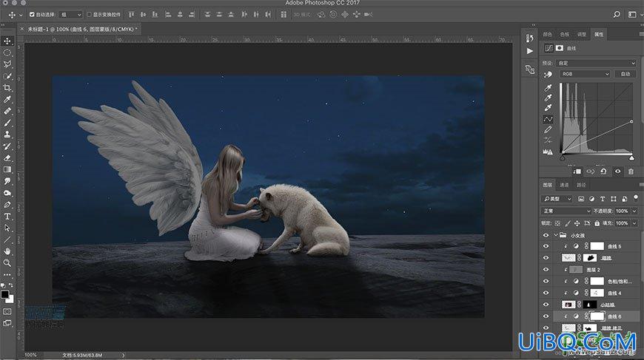
Task: Select the white point eyedropper in Curves
Action: click(x=548, y=108)
